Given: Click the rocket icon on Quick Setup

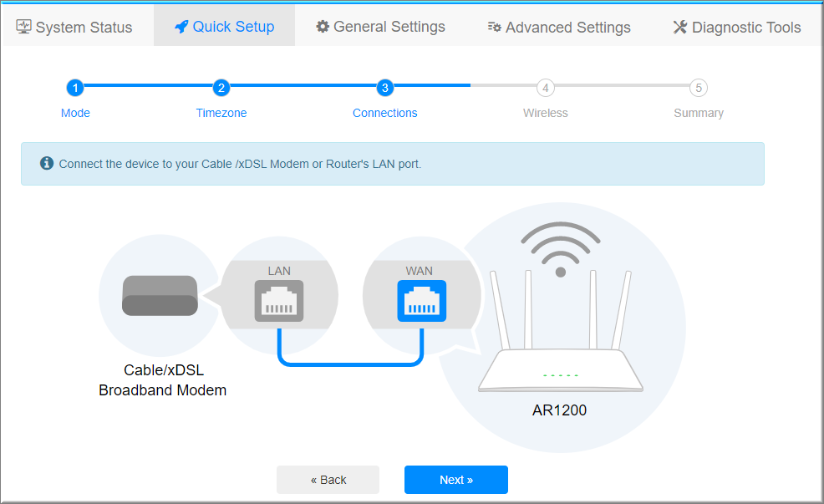Looking at the screenshot, I should pos(181,27).
